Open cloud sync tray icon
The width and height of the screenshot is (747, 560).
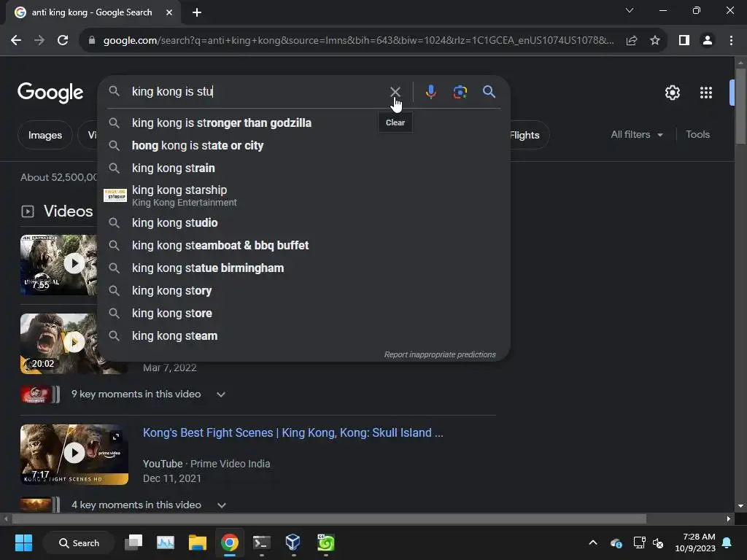pos(616,542)
